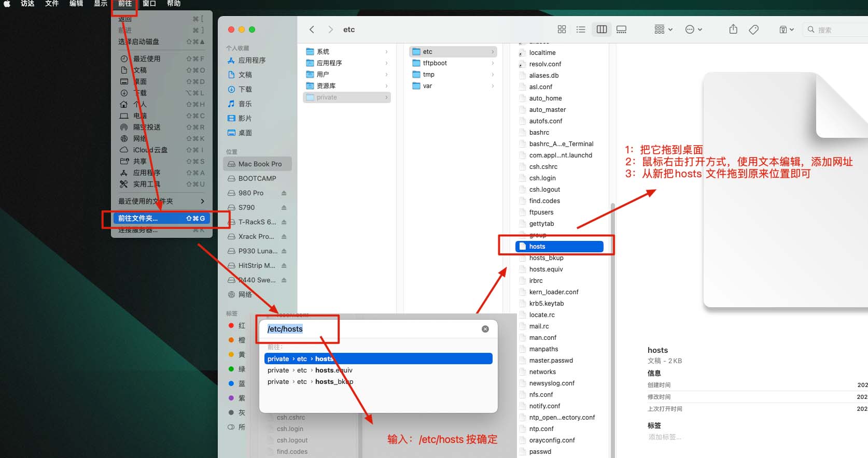This screenshot has width=868, height=458.
Task: Open Downloads in the Finder sidebar
Action: 245,89
